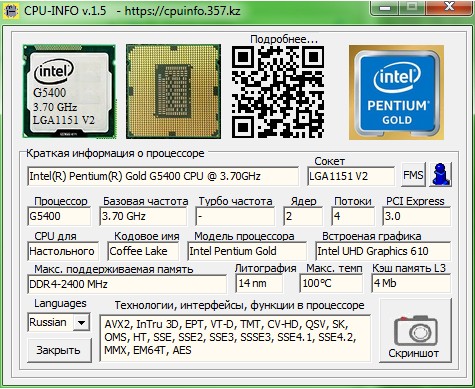Click the Intel UHD Graphics 610 field

pos(383,251)
